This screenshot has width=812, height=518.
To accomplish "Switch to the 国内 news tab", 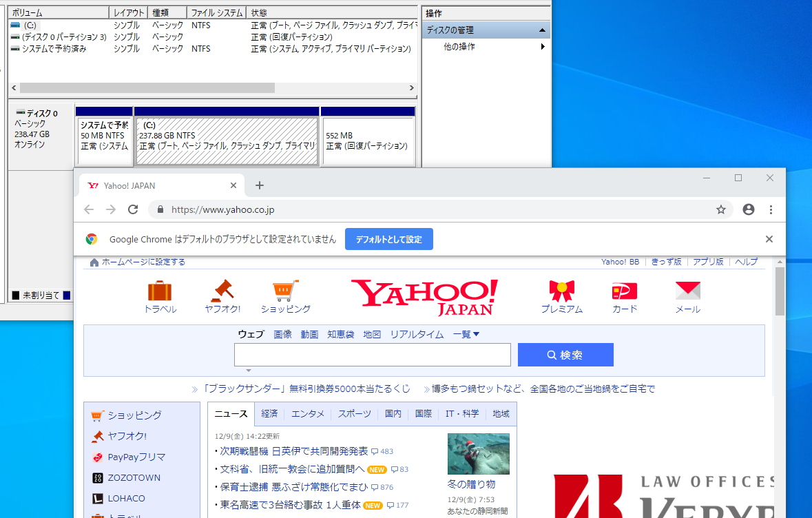I will 393,413.
